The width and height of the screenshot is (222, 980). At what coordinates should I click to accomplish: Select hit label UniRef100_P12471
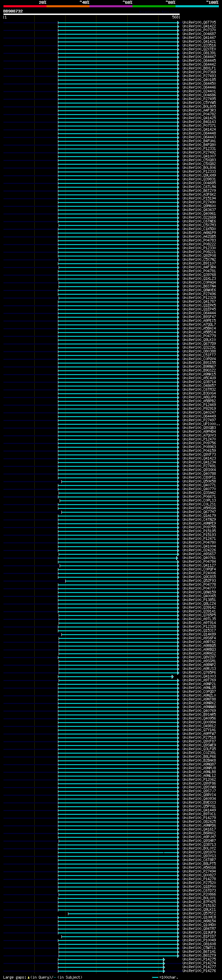click(199, 538)
